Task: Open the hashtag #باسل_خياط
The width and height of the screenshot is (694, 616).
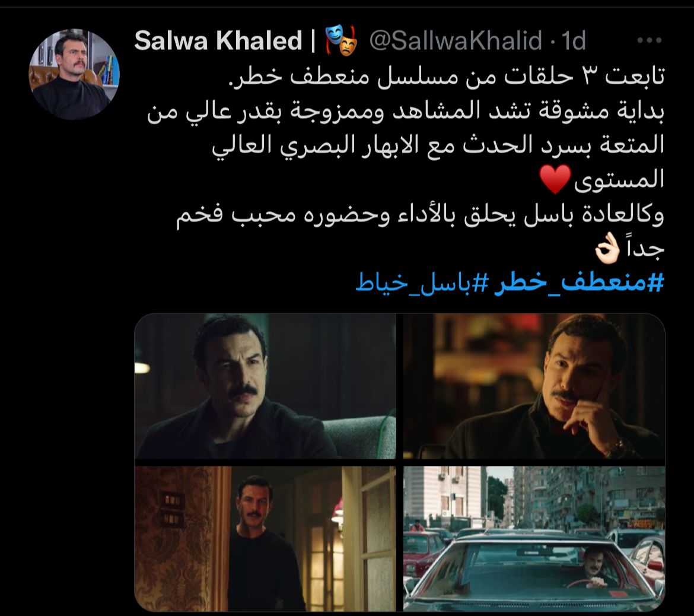Action: tap(422, 283)
